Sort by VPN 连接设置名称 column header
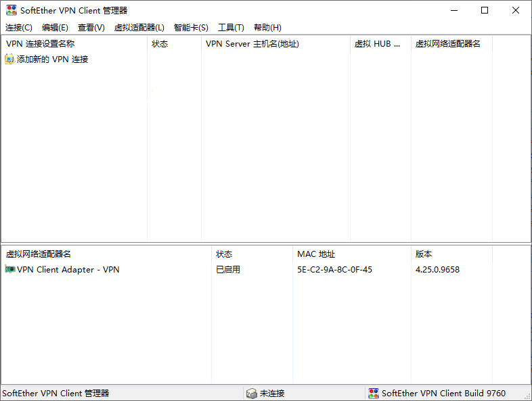The height and width of the screenshot is (401, 532). pos(74,44)
